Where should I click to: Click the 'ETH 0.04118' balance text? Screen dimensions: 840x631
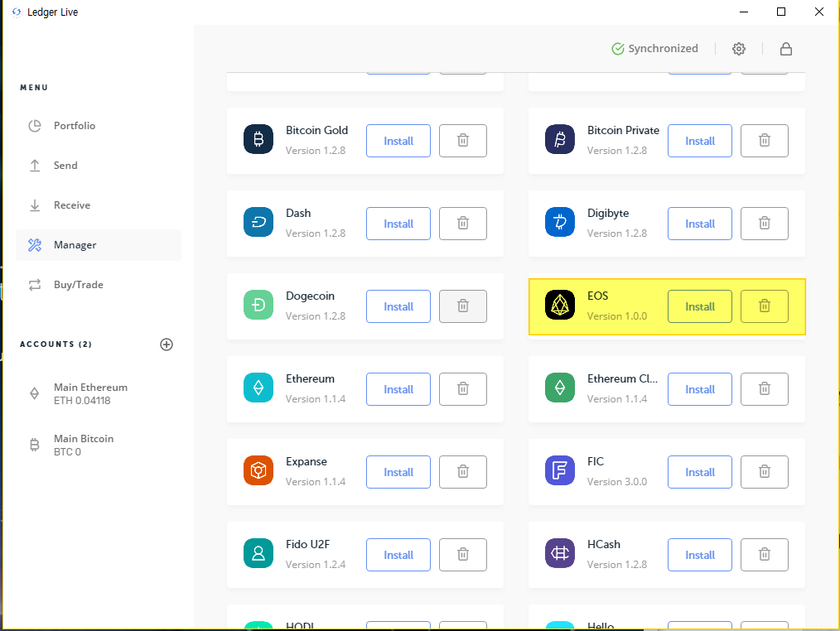click(82, 401)
